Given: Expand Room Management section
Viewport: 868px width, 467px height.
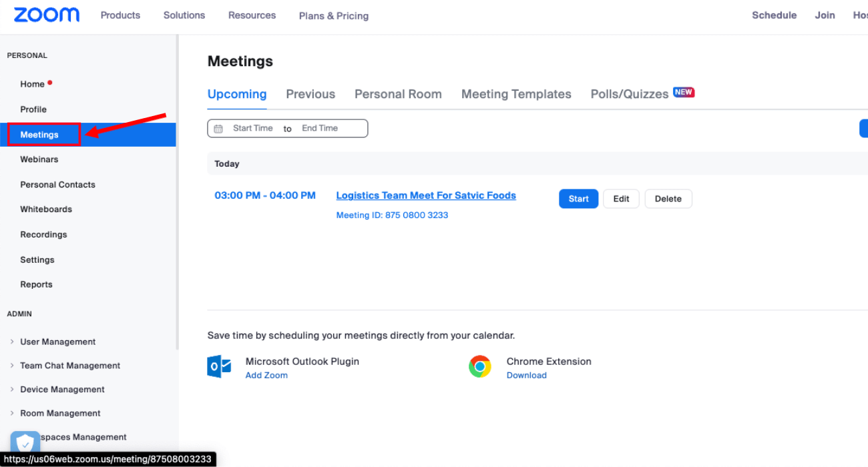Looking at the screenshot, I should pos(12,414).
